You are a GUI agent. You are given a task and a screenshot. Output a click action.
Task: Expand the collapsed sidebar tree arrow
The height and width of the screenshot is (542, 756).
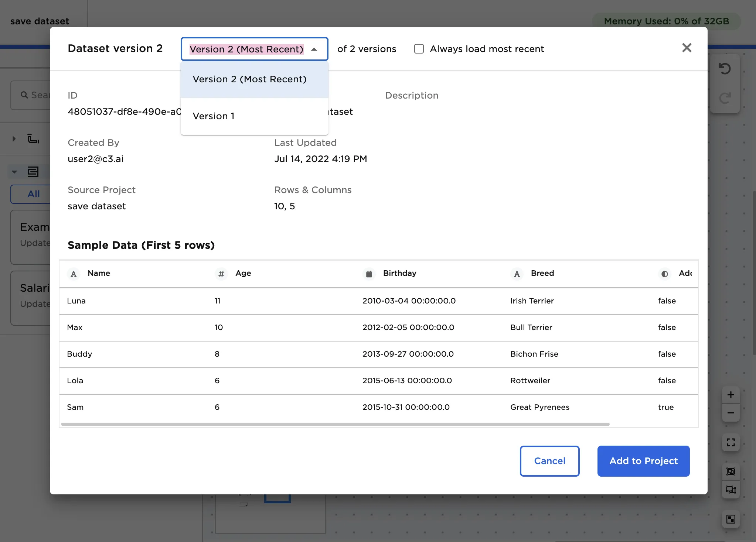pos(14,139)
